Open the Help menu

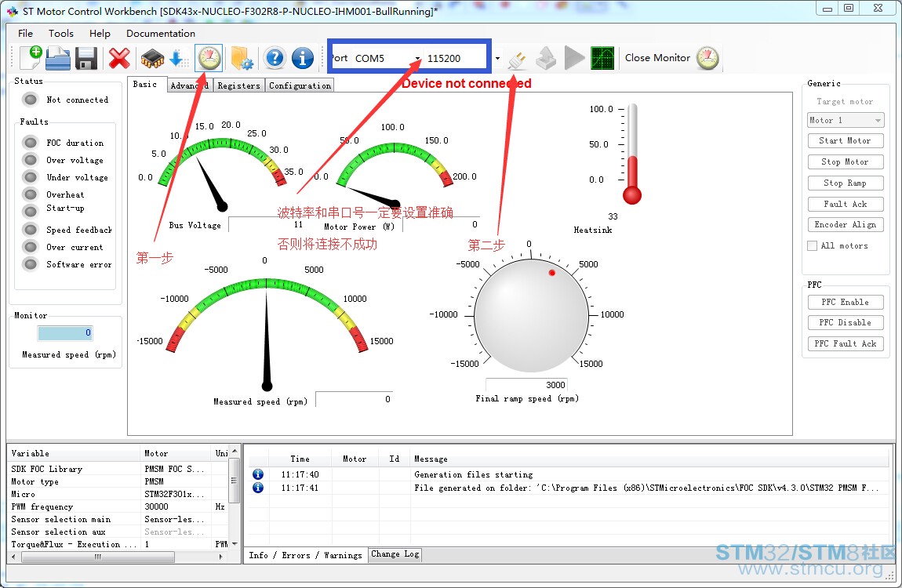click(x=100, y=34)
